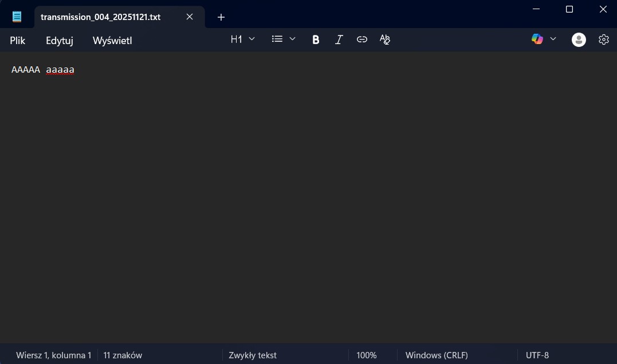Expand the H1 heading dropdown
Viewport: 617px width, 364px height.
pyautogui.click(x=242, y=39)
